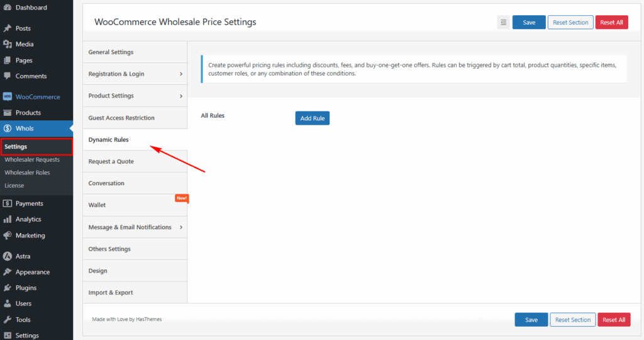Click the Posts pushpin icon

pyautogui.click(x=8, y=28)
